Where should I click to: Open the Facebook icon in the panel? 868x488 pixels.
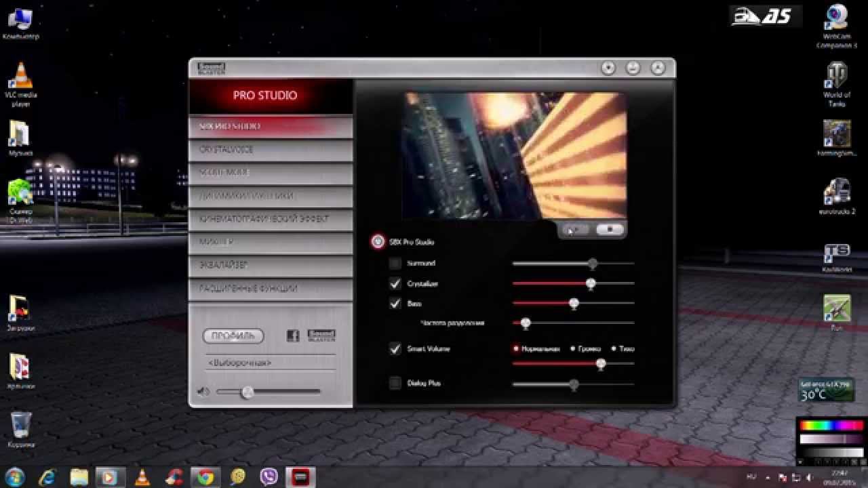coord(293,335)
